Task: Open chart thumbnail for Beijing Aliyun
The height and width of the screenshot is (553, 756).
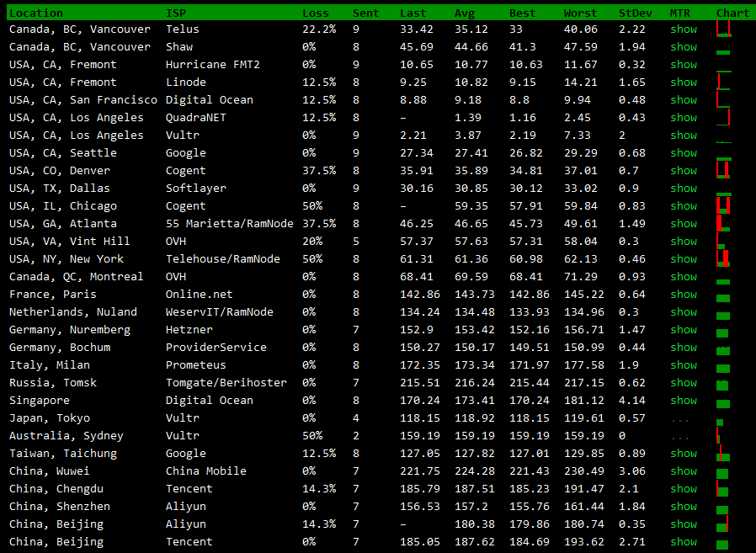Action: point(722,524)
